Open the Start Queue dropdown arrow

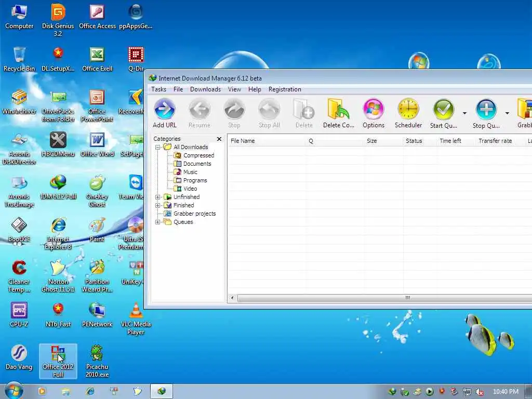click(x=464, y=113)
